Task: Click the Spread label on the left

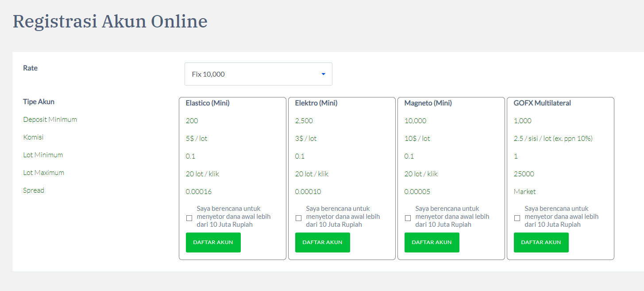Action: [x=33, y=190]
